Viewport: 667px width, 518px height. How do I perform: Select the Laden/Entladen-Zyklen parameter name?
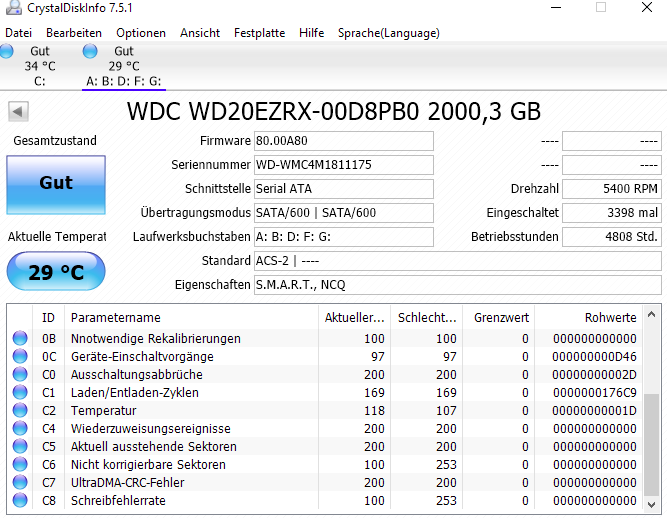[x=134, y=393]
